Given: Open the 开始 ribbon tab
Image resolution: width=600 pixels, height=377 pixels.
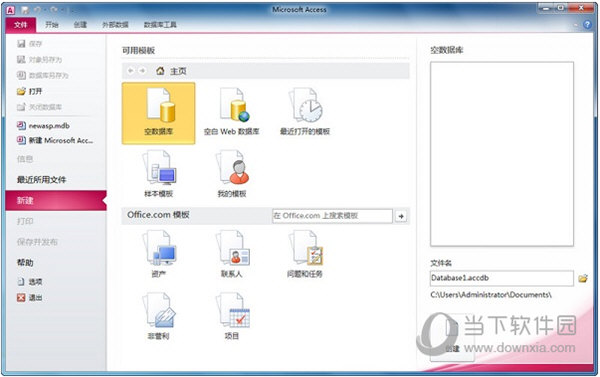Looking at the screenshot, I should tap(52, 25).
